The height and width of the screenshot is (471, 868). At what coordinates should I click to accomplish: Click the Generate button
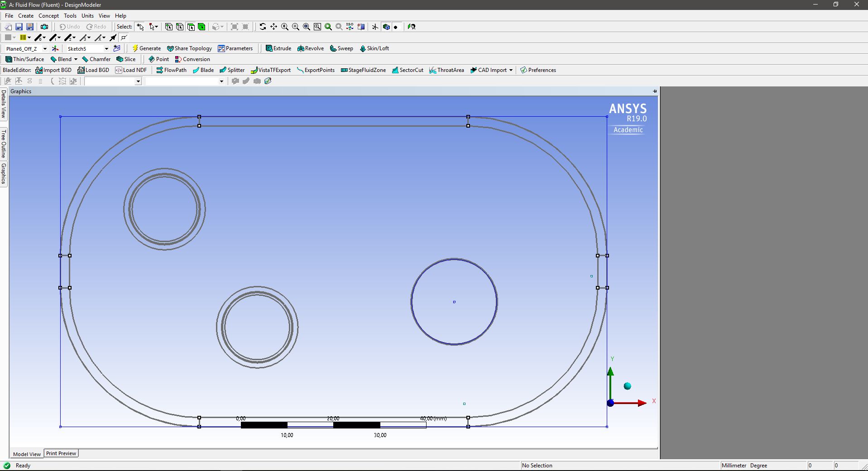click(146, 48)
